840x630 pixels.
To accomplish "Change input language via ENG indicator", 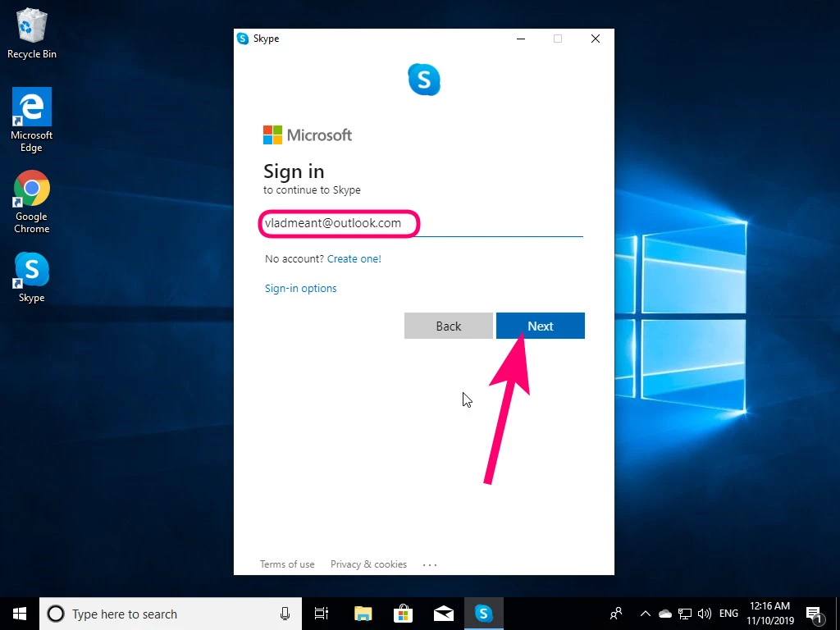I will pos(728,614).
